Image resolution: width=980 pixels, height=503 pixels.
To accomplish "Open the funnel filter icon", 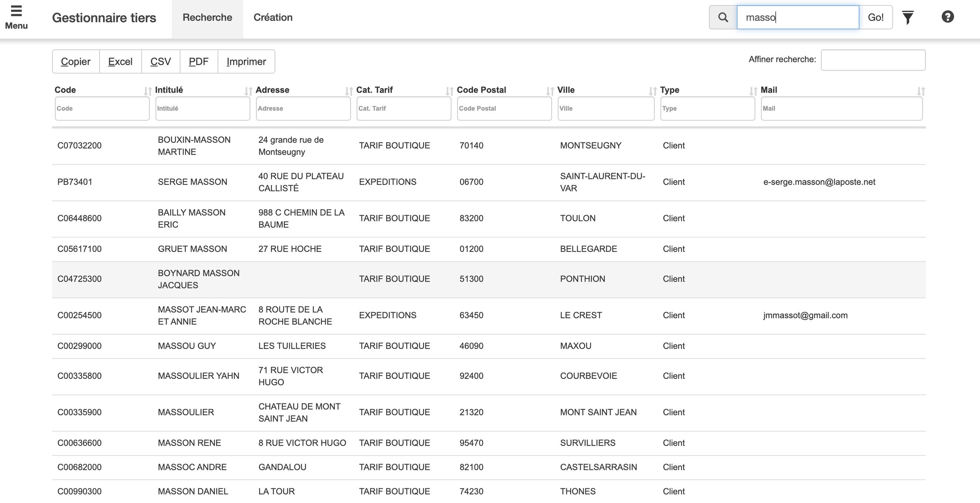I will click(908, 17).
